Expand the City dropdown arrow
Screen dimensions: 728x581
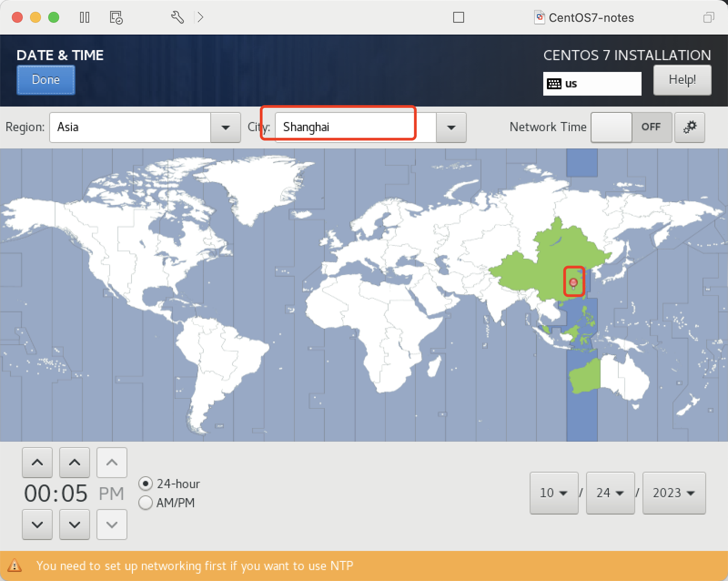(451, 127)
